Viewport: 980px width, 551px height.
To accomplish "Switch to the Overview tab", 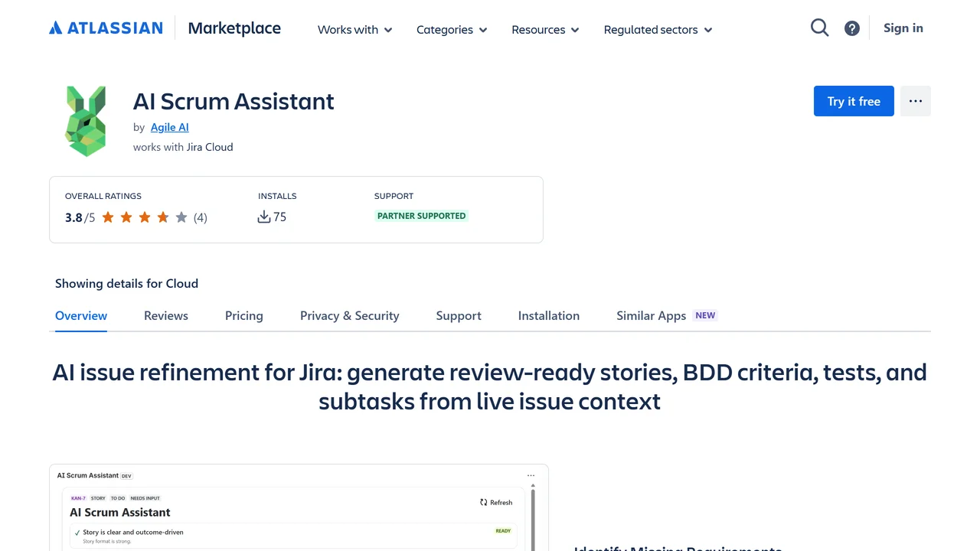I will click(x=81, y=315).
